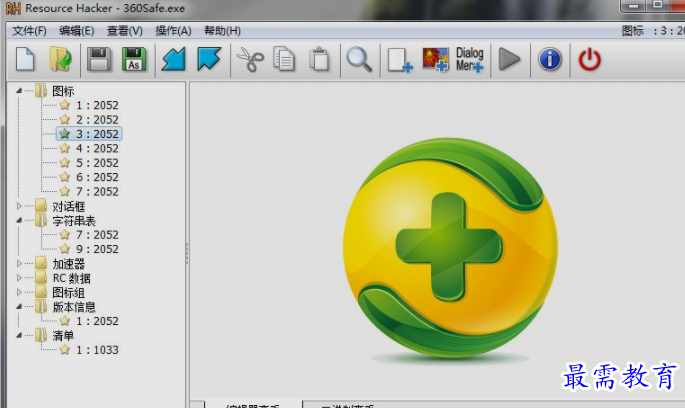
Task: Expand the 图标组 folder
Action: click(19, 292)
